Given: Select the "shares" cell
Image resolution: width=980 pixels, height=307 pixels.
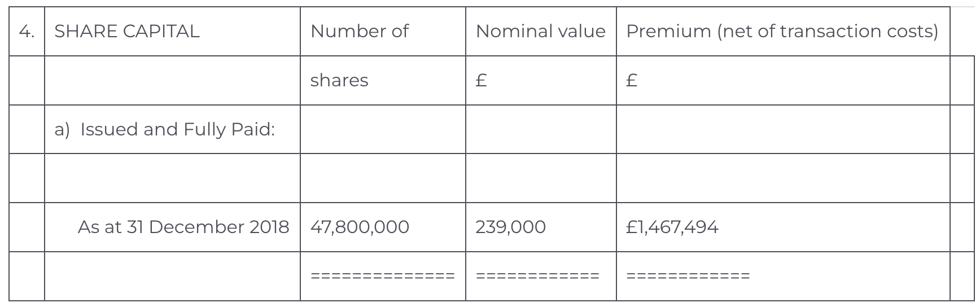Looking at the screenshot, I should (339, 80).
